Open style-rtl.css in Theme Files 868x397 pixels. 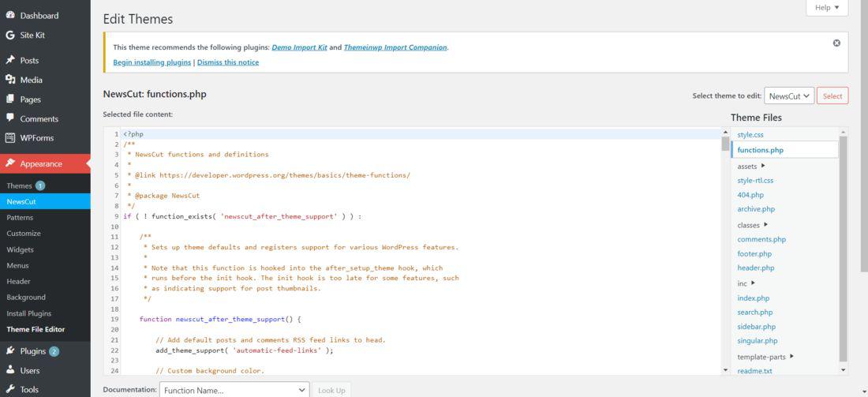click(x=755, y=181)
